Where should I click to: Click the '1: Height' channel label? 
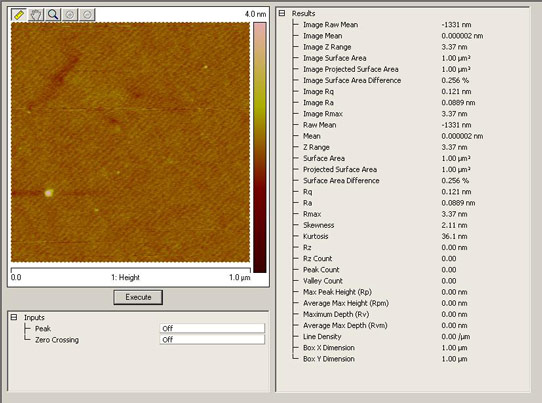click(125, 278)
